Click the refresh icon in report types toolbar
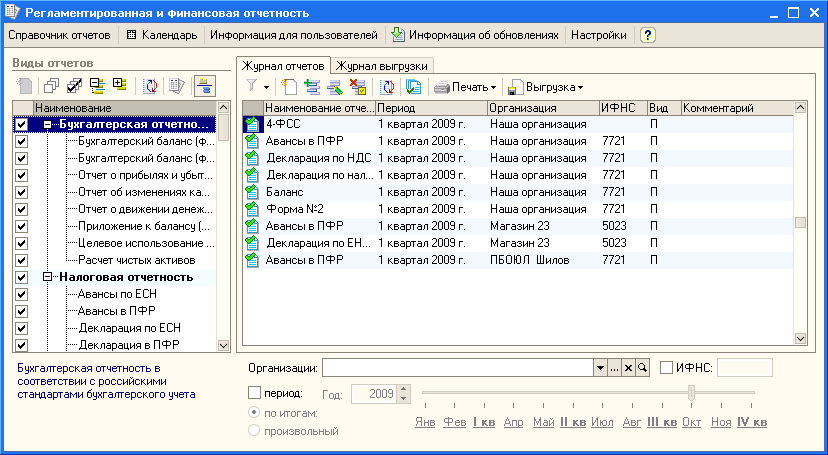The image size is (828, 455). 150,86
